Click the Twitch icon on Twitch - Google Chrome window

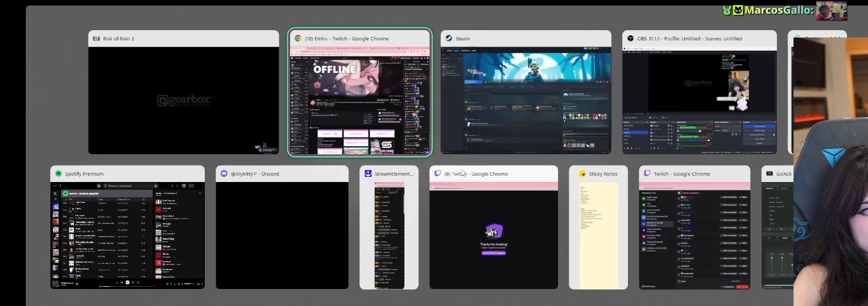647,174
